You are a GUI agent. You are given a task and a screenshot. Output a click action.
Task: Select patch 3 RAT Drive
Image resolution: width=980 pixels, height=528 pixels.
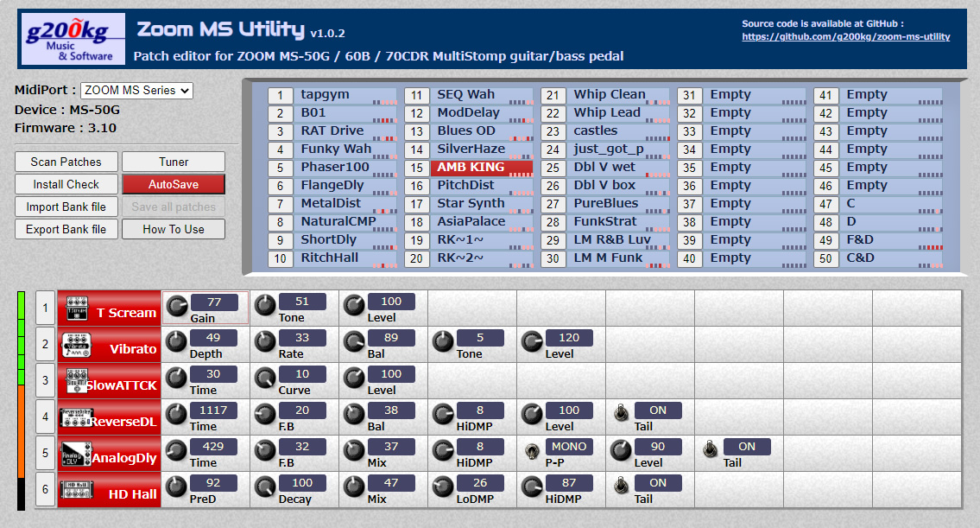pos(345,131)
